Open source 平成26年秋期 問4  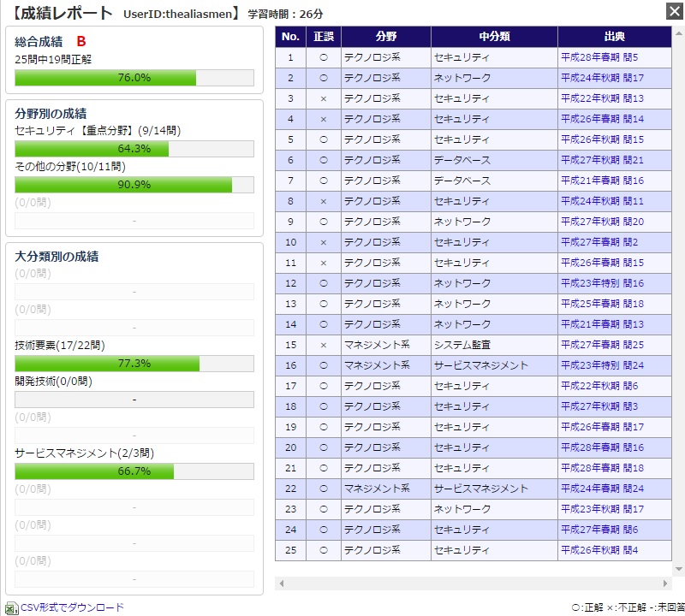(x=599, y=549)
